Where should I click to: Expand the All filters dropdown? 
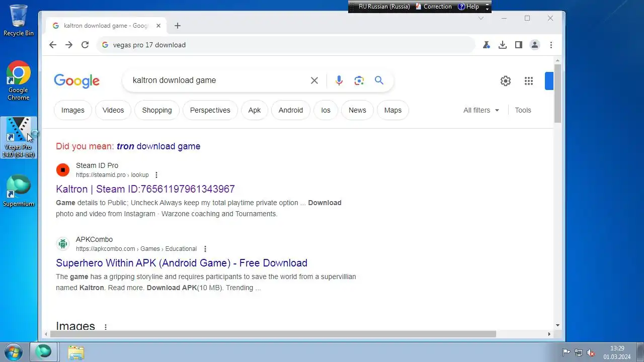pos(481,110)
